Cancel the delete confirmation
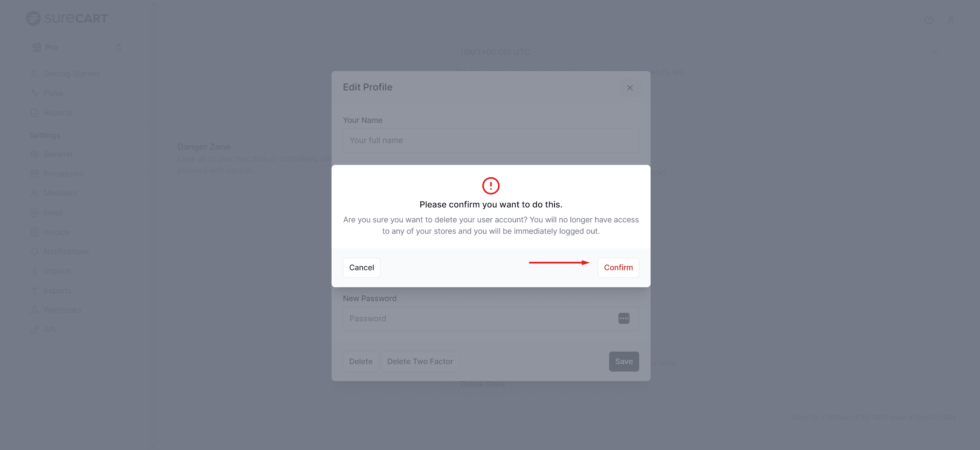The height and width of the screenshot is (450, 980). click(361, 268)
